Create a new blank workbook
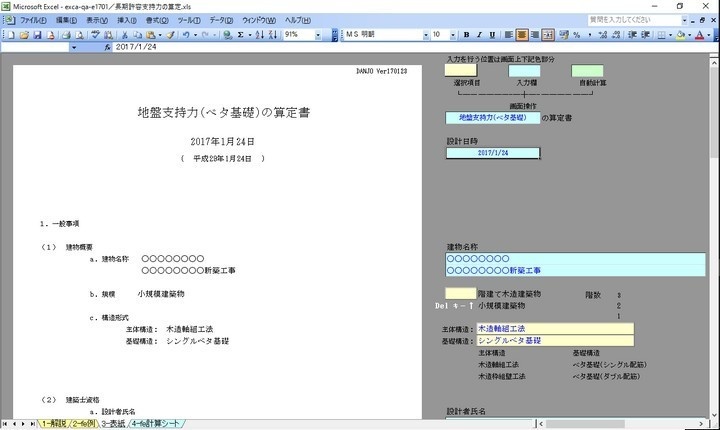720x430 pixels. (11, 35)
